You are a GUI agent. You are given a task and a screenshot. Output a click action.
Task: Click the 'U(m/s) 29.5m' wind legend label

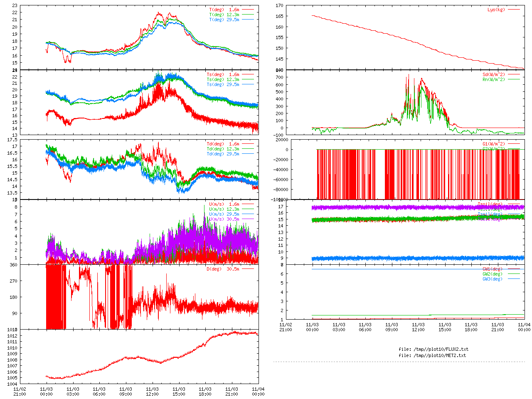point(224,214)
